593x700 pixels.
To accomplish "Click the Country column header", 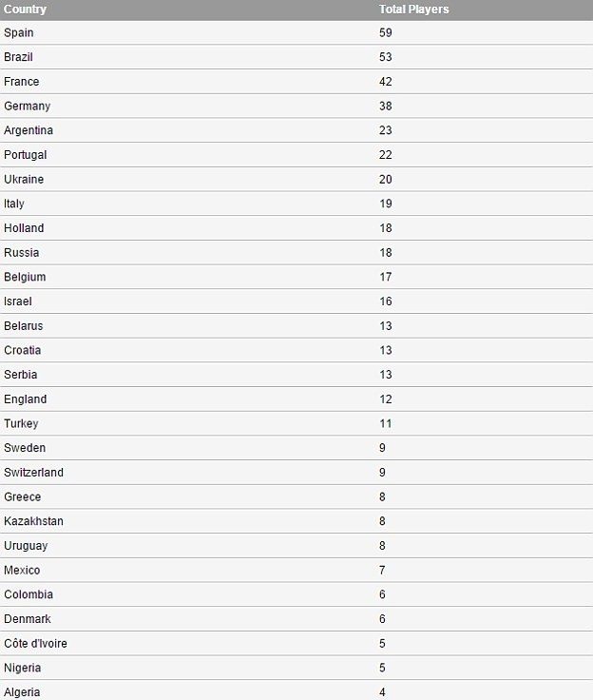I will pos(26,10).
